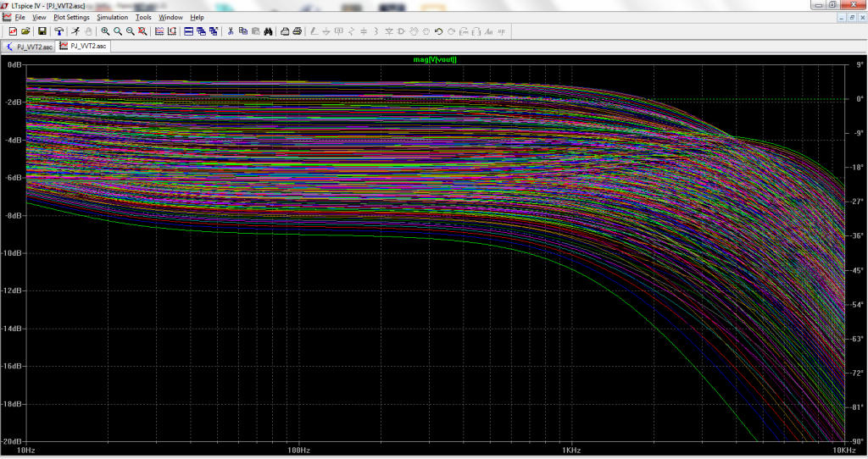Open the File menu
This screenshot has height=459, width=868.
[x=20, y=17]
